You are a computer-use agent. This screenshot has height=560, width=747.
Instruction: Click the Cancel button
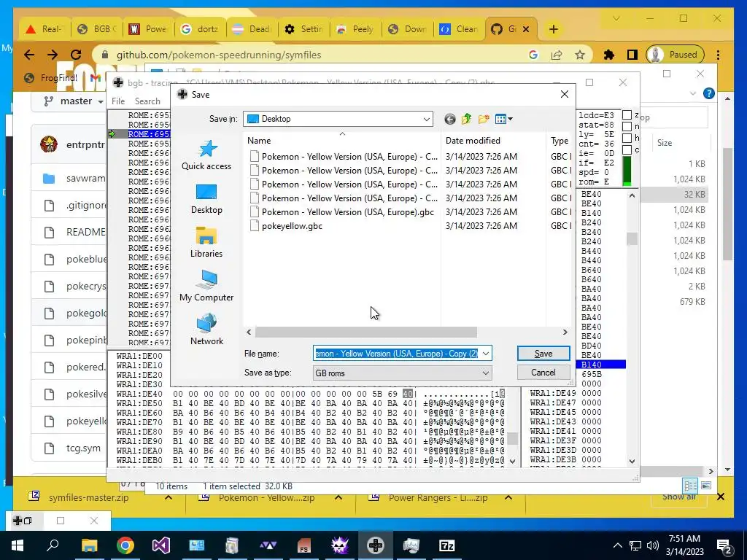pyautogui.click(x=543, y=373)
